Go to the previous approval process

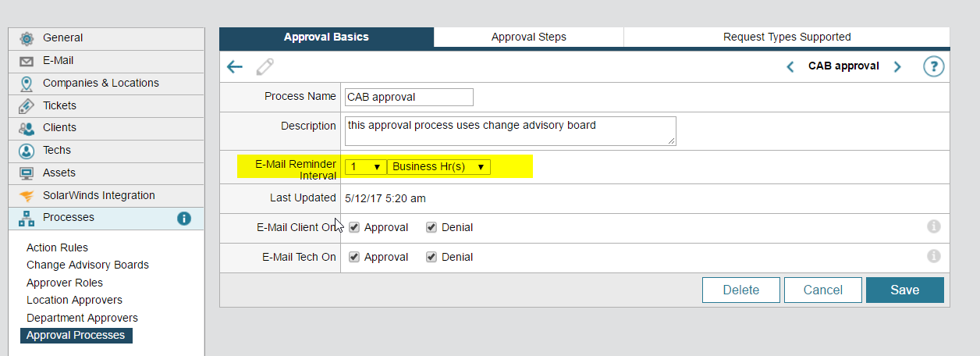pyautogui.click(x=790, y=67)
